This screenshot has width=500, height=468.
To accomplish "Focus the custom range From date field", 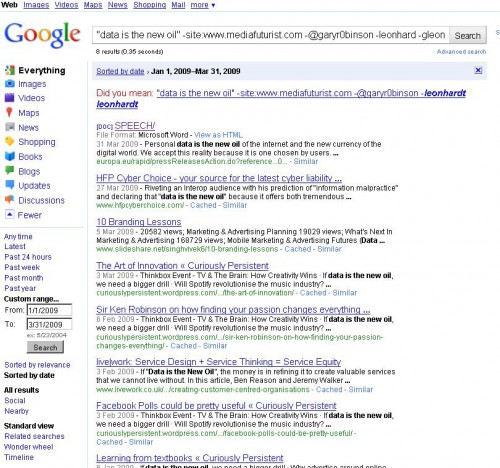I will [49, 310].
